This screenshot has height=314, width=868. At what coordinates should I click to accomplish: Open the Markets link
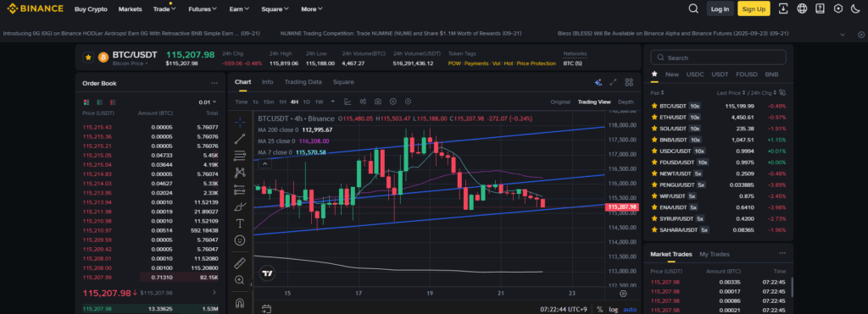pos(130,8)
